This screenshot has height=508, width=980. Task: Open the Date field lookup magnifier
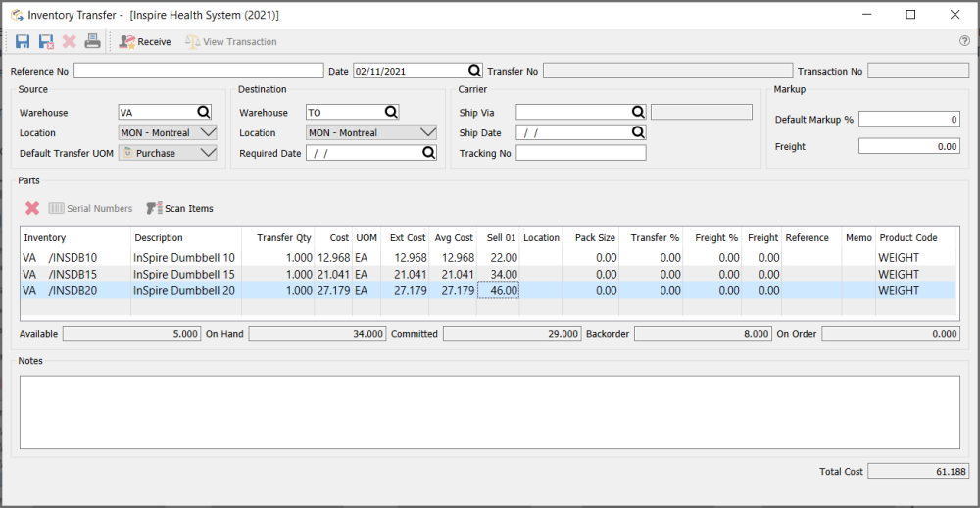474,71
